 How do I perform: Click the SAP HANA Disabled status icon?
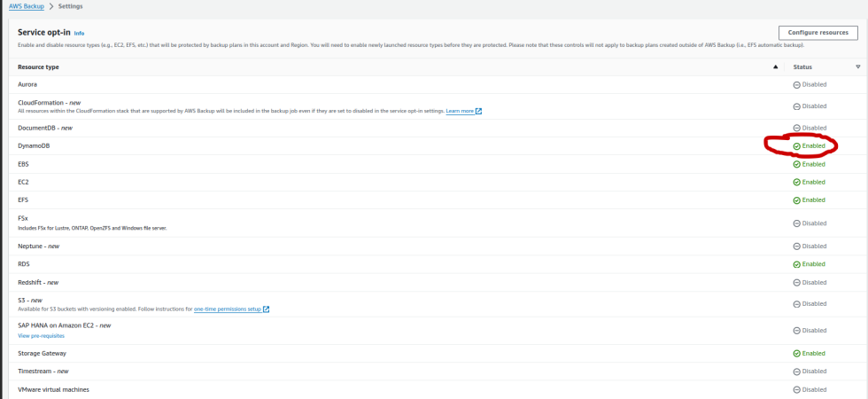796,330
